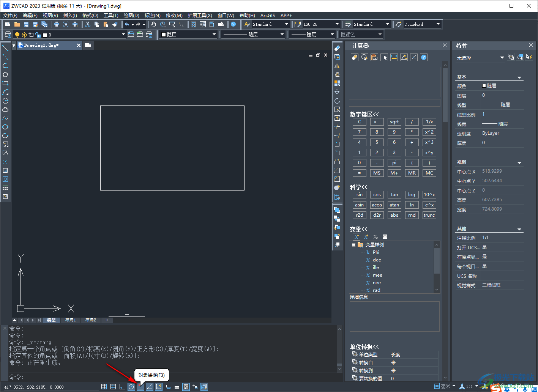Click the Print icon in the toolbar
538x392 pixels.
pyautogui.click(x=57, y=24)
